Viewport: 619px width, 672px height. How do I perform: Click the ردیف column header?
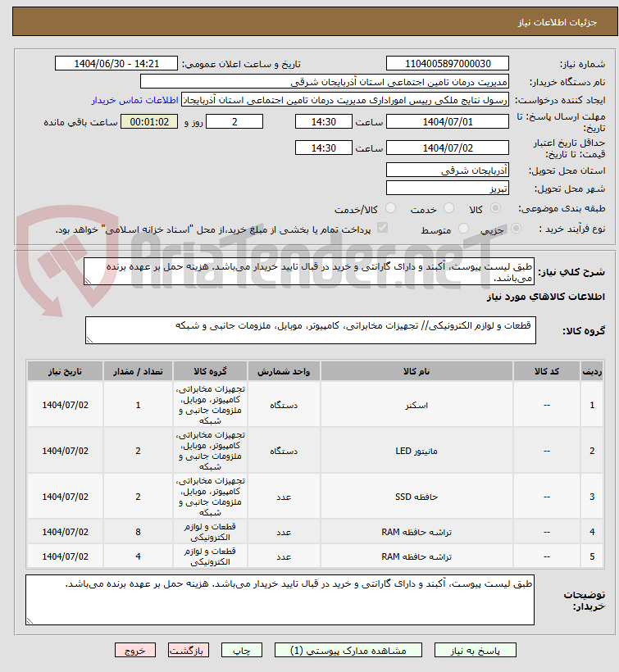coord(592,371)
